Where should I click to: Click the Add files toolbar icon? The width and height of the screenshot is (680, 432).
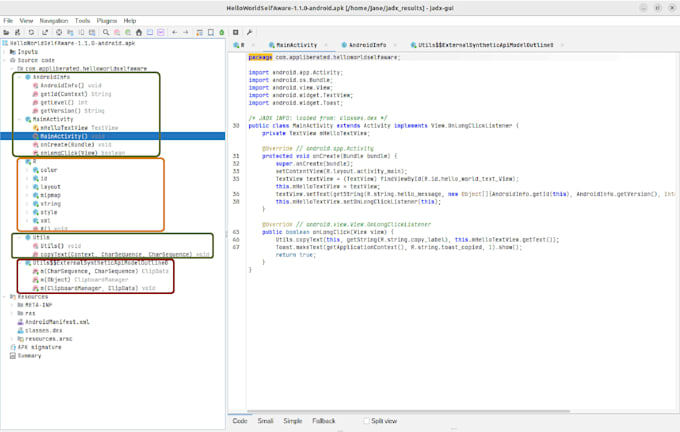[18, 33]
